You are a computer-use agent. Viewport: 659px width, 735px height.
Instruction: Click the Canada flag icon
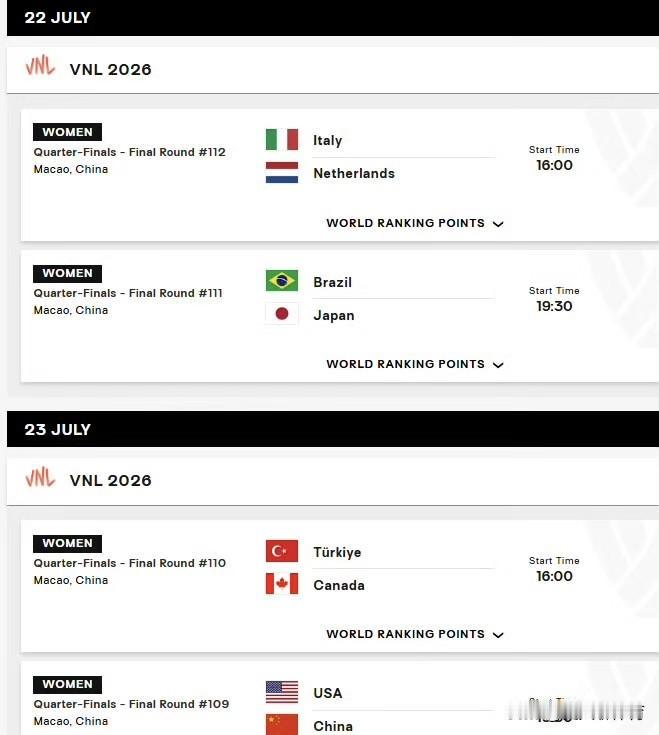tap(282, 584)
